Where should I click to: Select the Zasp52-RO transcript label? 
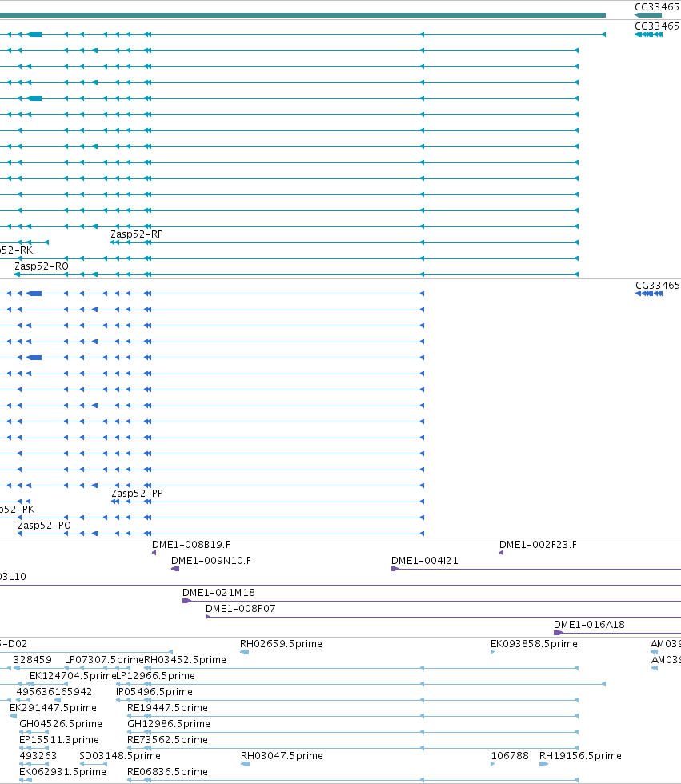(x=42, y=266)
